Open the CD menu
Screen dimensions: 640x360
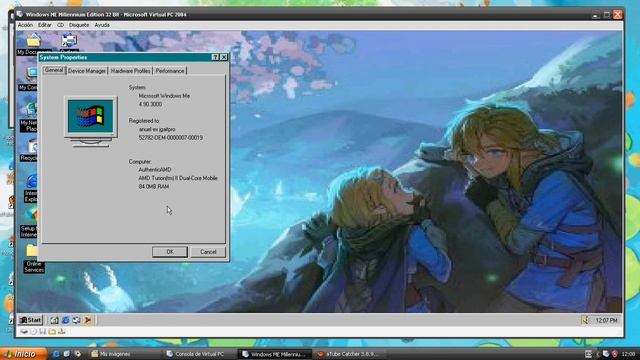(60, 25)
